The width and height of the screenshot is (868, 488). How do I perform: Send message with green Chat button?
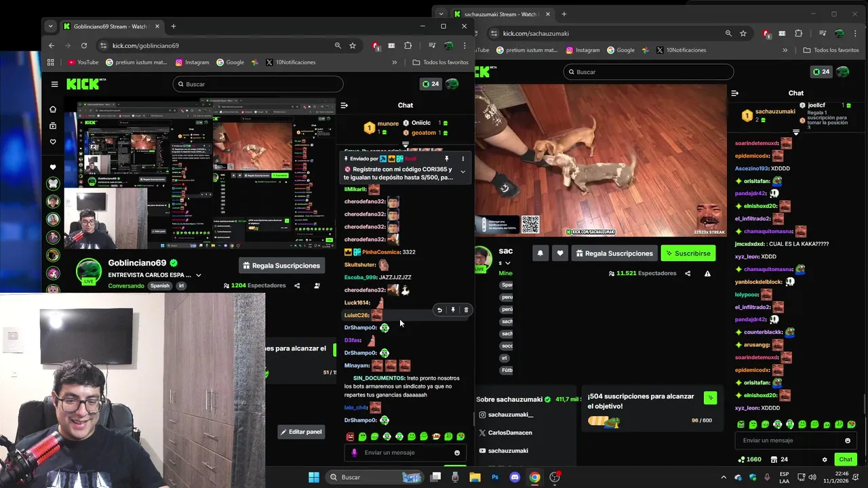(x=846, y=460)
